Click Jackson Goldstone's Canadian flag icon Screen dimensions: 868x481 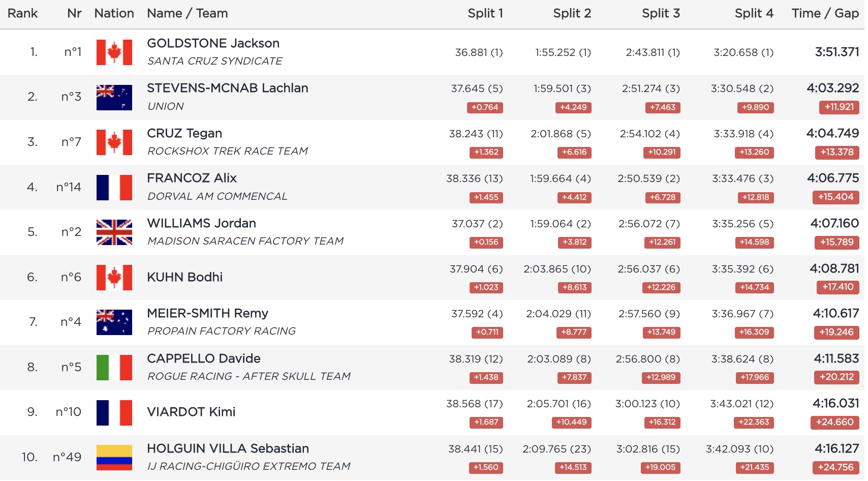(x=114, y=52)
